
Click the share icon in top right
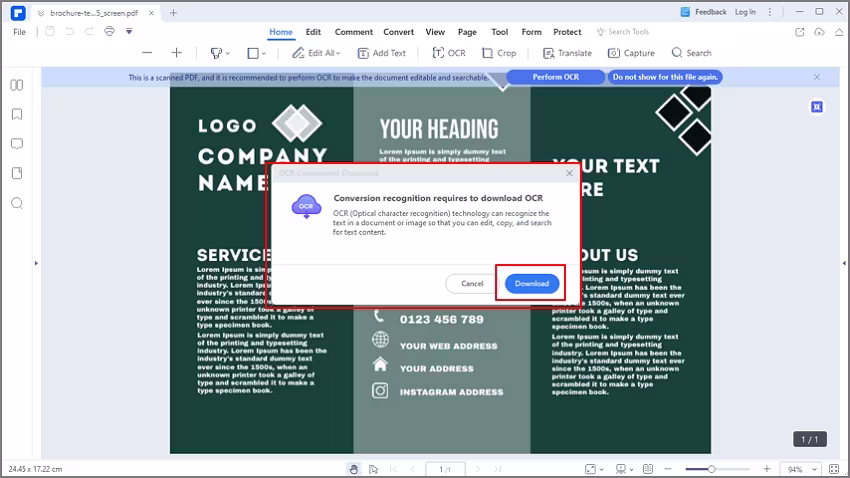point(800,32)
